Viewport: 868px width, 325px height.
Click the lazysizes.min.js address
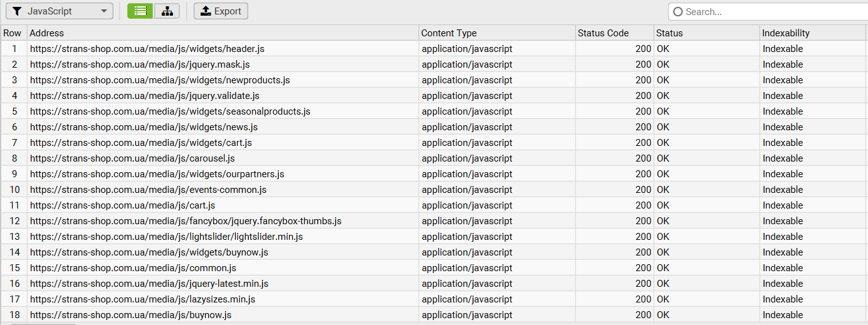point(143,299)
